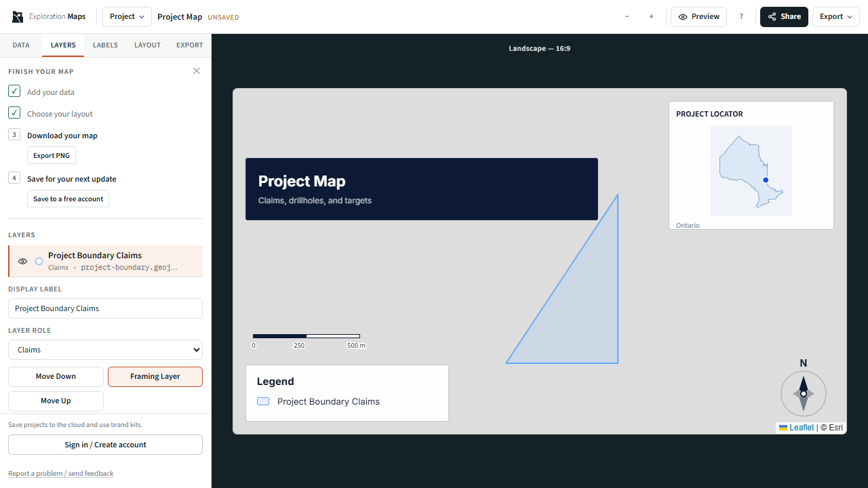Open help via the question mark icon
Screen dimensions: 868x488
[x=741, y=17]
